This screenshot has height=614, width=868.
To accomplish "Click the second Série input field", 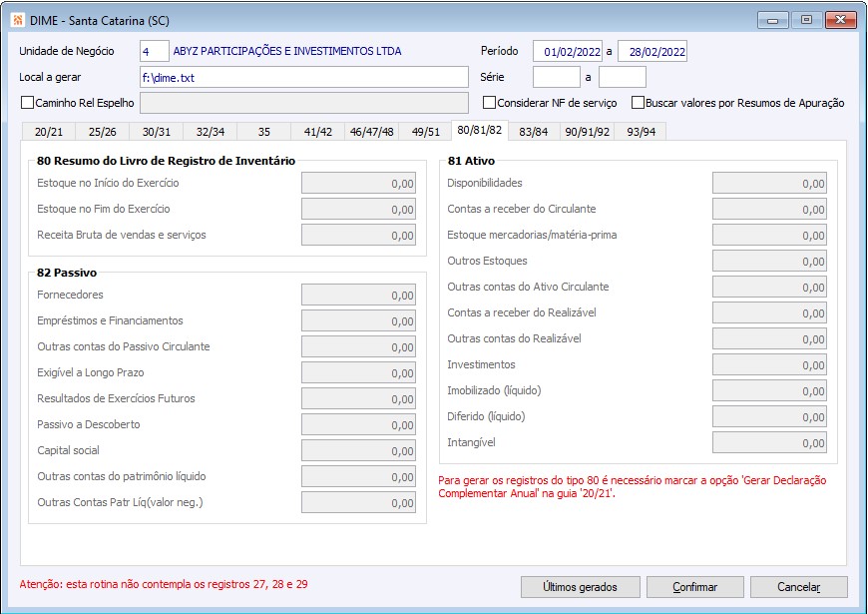I will coord(623,77).
